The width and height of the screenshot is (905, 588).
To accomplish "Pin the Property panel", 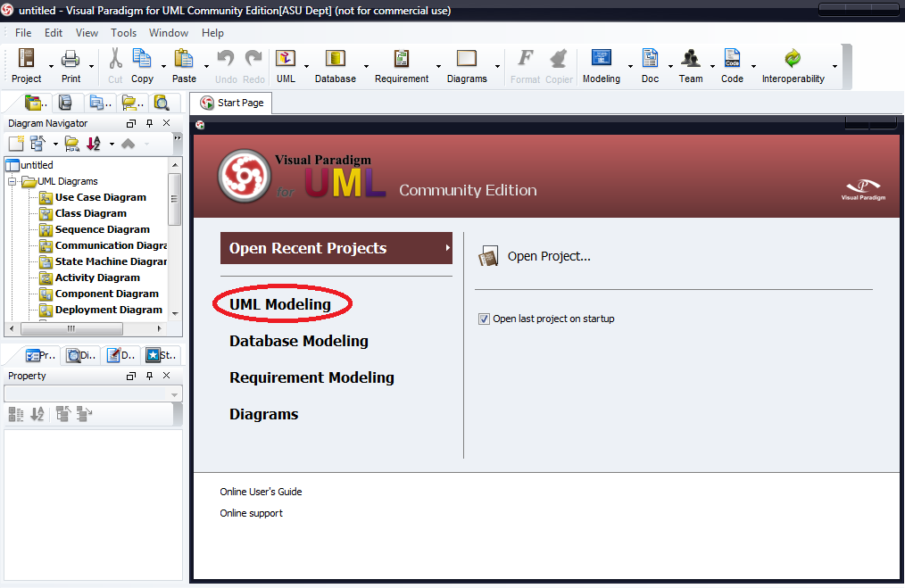I will (149, 376).
